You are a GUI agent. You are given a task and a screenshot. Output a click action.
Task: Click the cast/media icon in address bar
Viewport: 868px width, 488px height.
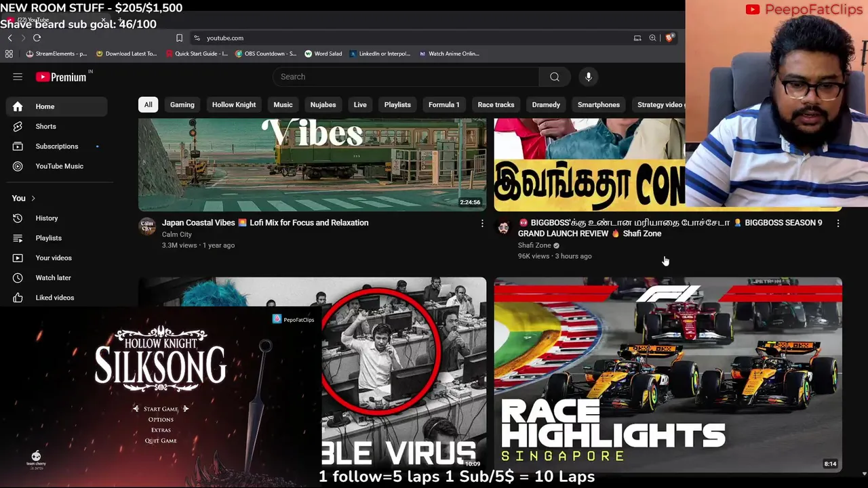(x=637, y=38)
